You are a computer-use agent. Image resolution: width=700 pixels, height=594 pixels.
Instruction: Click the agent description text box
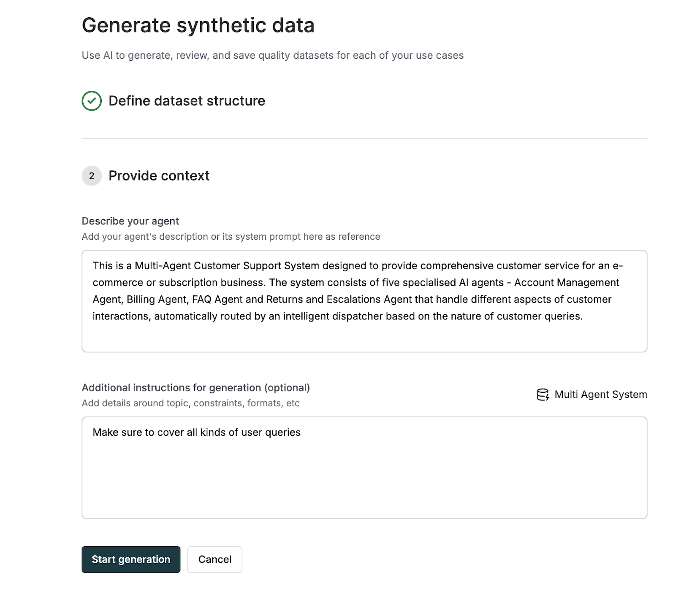pos(364,300)
